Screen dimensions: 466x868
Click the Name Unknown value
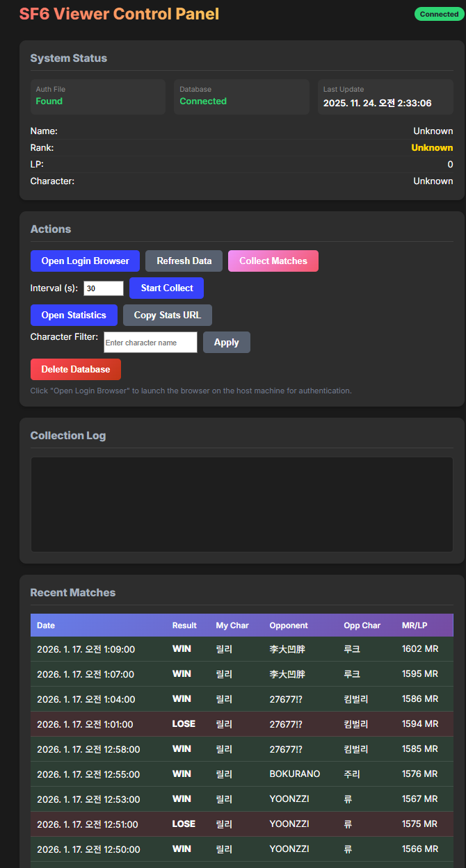[433, 131]
